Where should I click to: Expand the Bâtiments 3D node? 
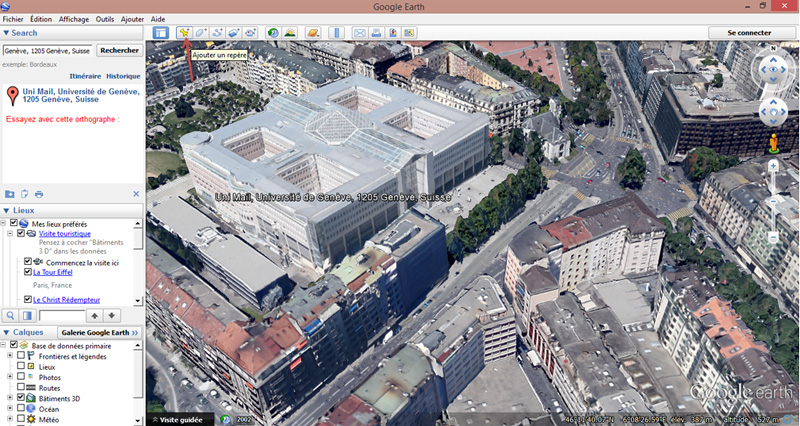point(10,397)
